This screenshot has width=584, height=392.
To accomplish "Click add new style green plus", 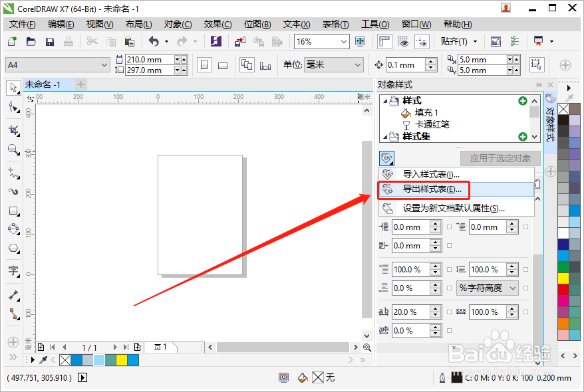I will pos(523,101).
